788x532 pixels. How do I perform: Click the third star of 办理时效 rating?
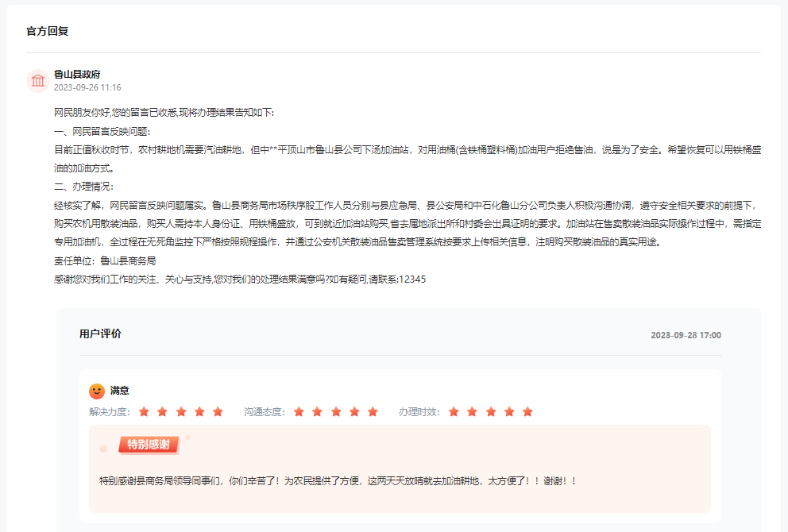coord(490,412)
